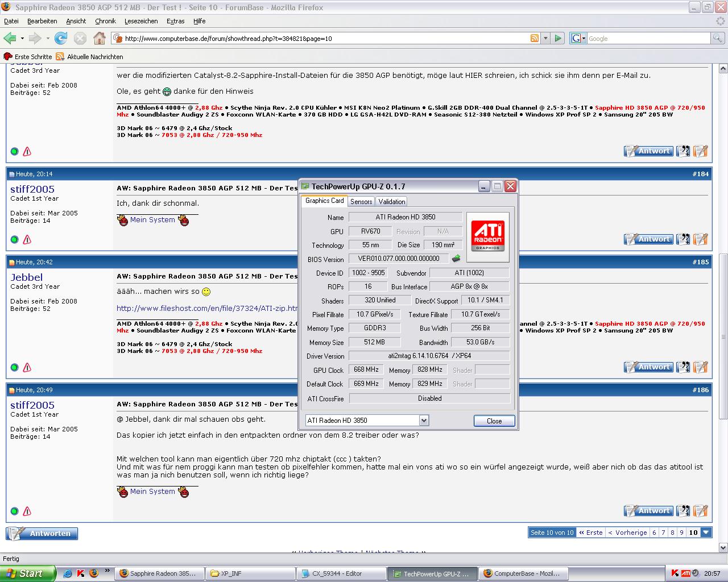Open the post #185 permalink number
This screenshot has height=582, width=728.
click(701, 262)
